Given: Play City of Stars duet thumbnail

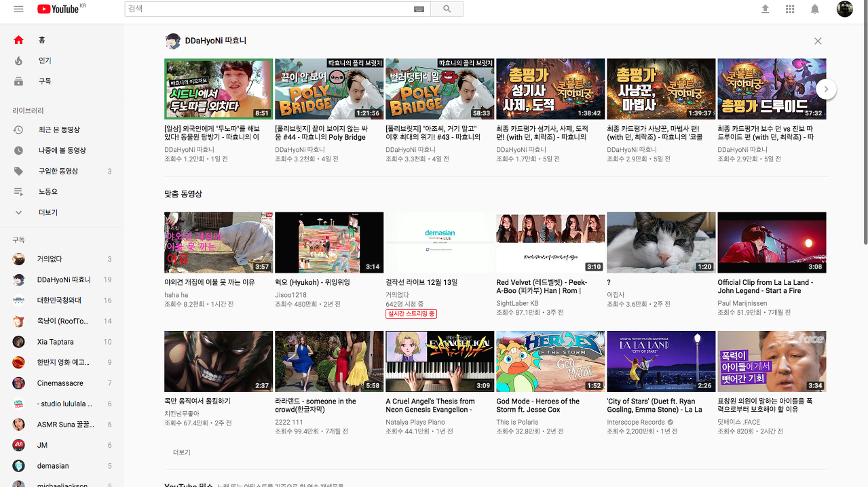Looking at the screenshot, I should (661, 362).
